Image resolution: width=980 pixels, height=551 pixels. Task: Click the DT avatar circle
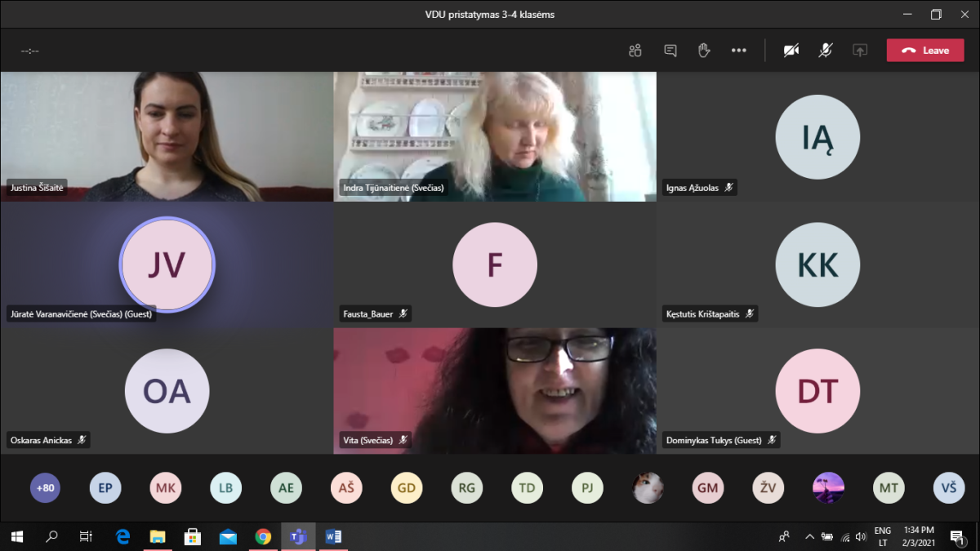pyautogui.click(x=817, y=391)
